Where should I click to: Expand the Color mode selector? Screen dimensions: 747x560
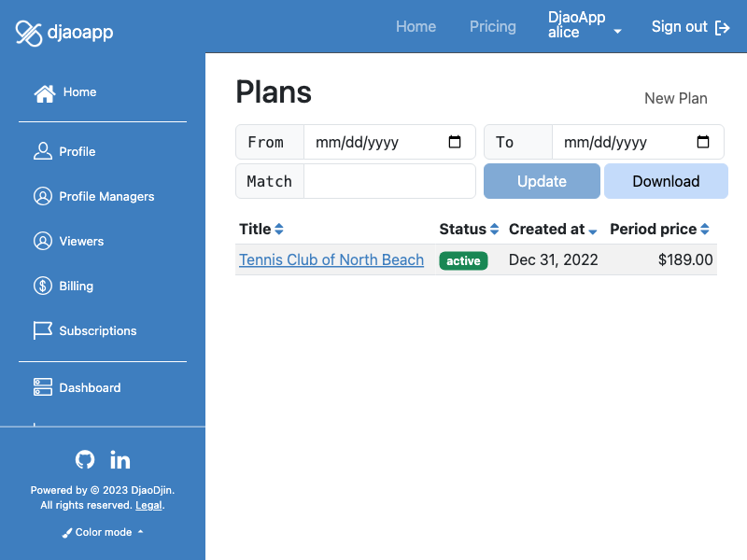103,532
